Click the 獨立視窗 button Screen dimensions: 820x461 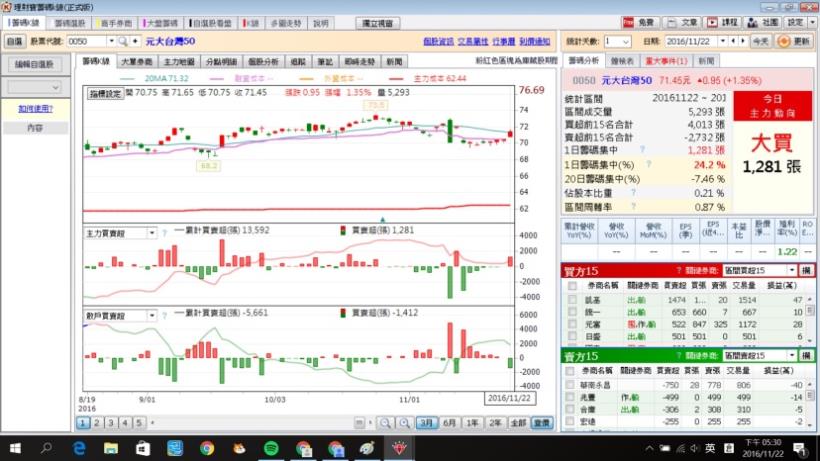click(378, 24)
